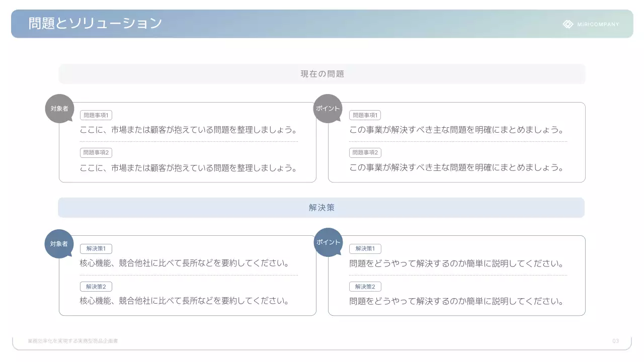Expand the 解決策 blue section banner

tap(322, 207)
